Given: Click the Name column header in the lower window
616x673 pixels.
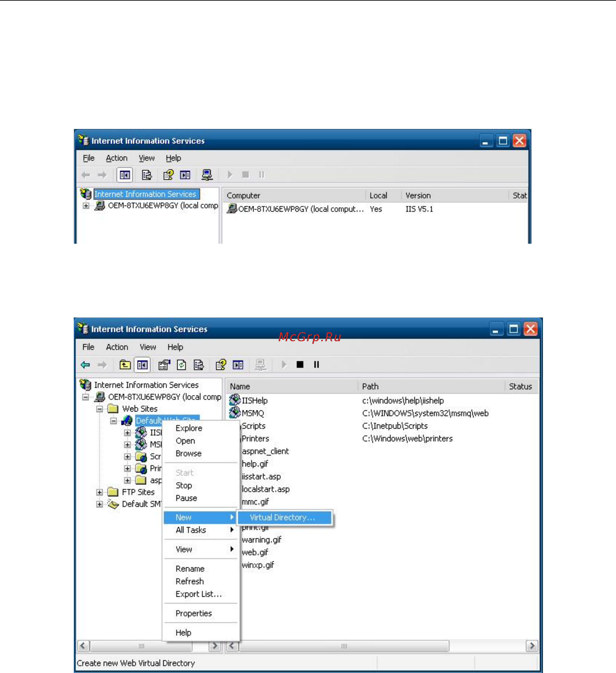Looking at the screenshot, I should tap(292, 387).
